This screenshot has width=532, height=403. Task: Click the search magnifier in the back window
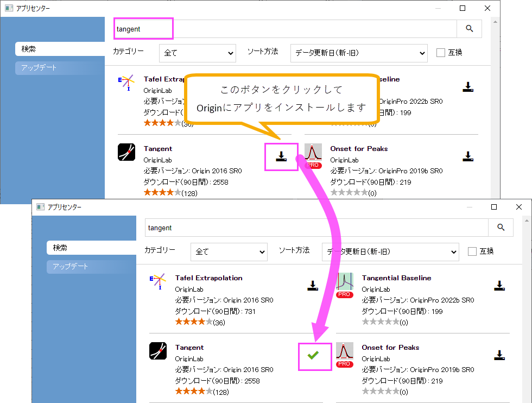click(469, 29)
